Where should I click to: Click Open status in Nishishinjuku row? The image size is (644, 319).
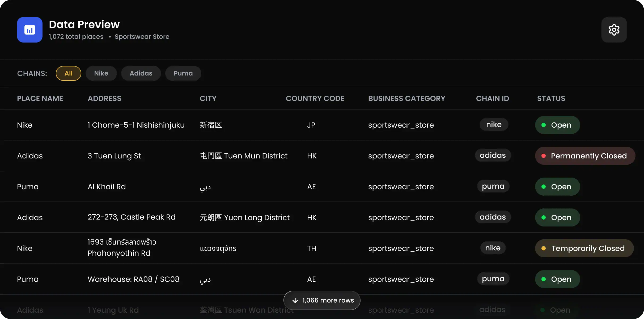point(557,125)
